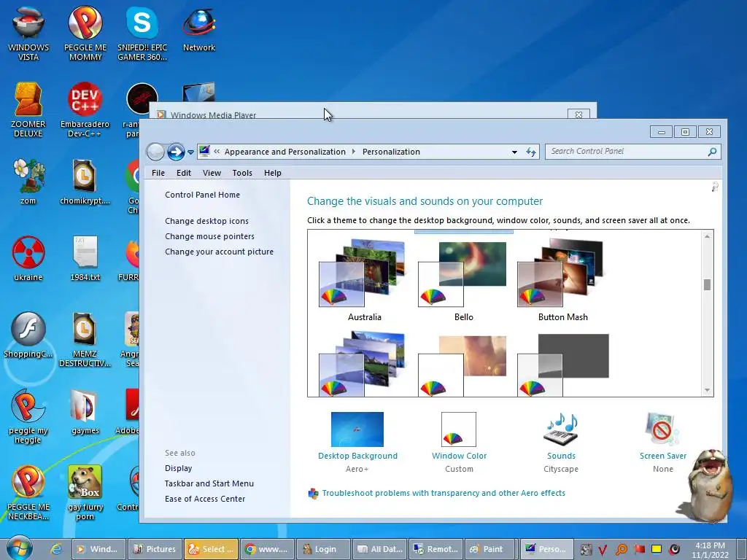Screen dimensions: 747x560
Task: Click the theme list scrollbar thumb
Action: click(x=707, y=284)
